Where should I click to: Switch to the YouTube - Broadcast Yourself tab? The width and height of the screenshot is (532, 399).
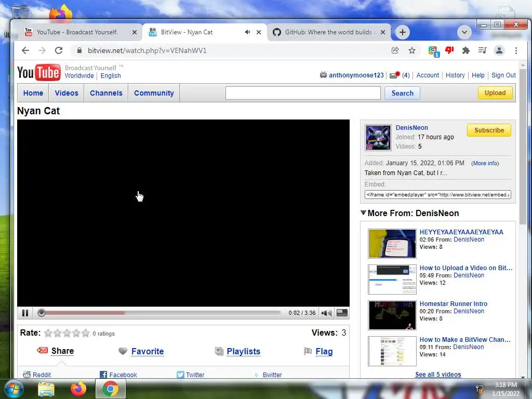(77, 32)
